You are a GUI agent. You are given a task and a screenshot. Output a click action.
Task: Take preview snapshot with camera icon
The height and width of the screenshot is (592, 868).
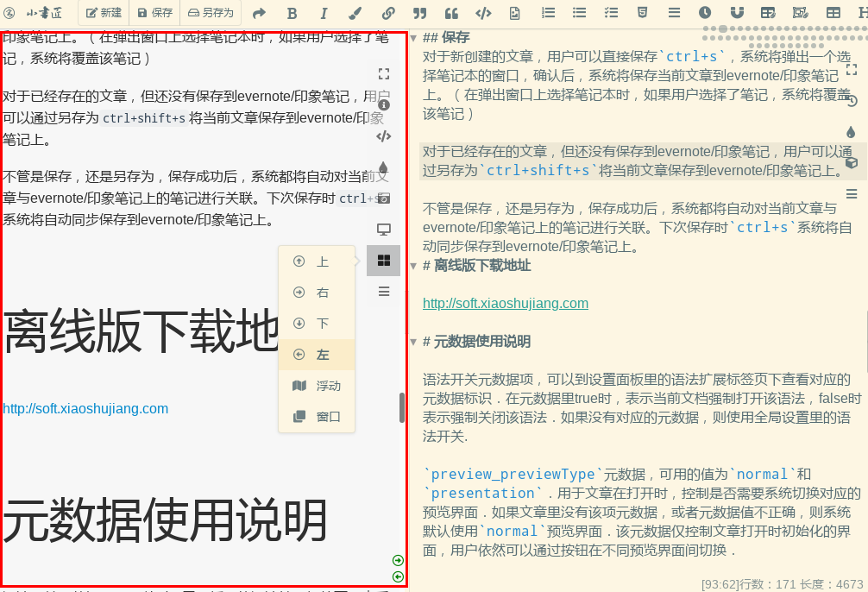click(384, 198)
